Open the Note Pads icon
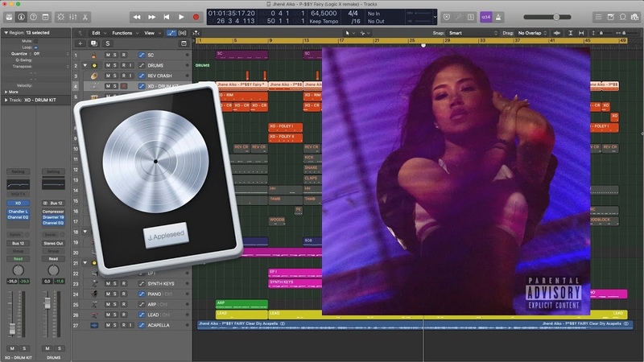644x362 pixels. tap(611, 17)
